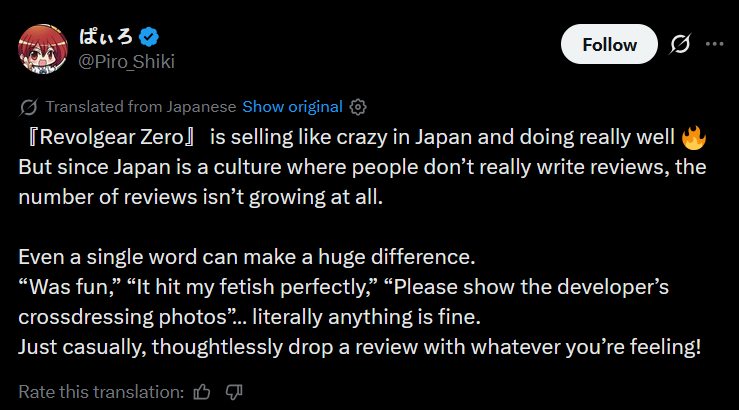This screenshot has height=410, width=739.
Task: Click the blue verified badge
Action: [149, 37]
